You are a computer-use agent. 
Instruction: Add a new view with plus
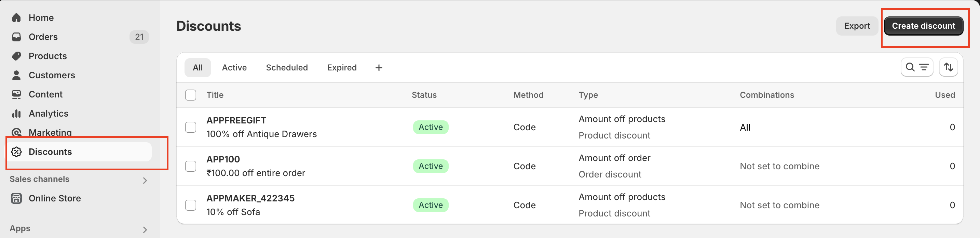[379, 68]
